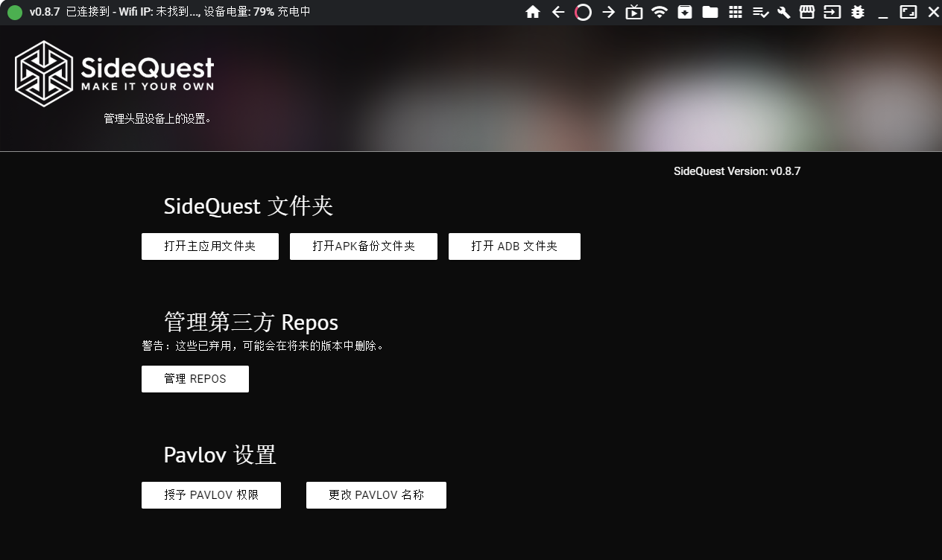Grant Pavlov permission button
This screenshot has height=560, width=942.
(211, 495)
